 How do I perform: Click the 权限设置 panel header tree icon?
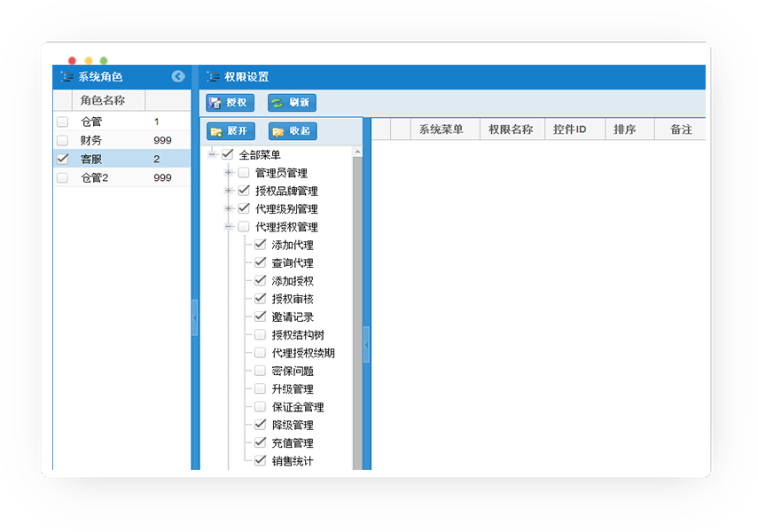[213, 77]
